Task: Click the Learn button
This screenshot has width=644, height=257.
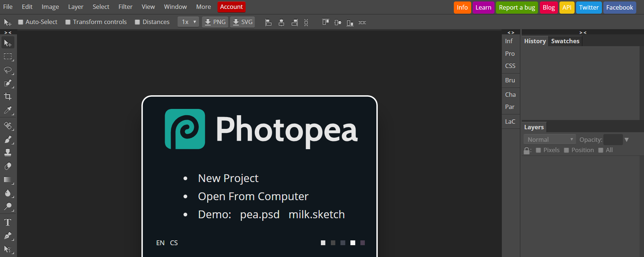Action: (x=483, y=7)
